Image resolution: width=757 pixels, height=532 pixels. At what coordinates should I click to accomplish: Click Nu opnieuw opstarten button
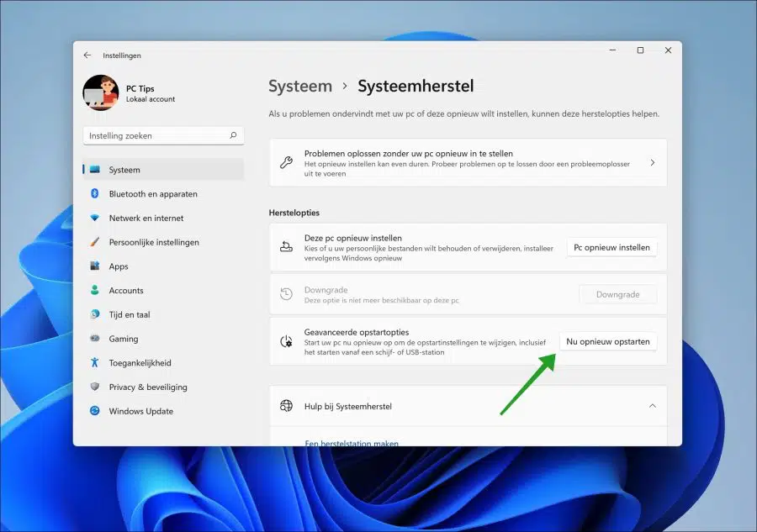(608, 341)
